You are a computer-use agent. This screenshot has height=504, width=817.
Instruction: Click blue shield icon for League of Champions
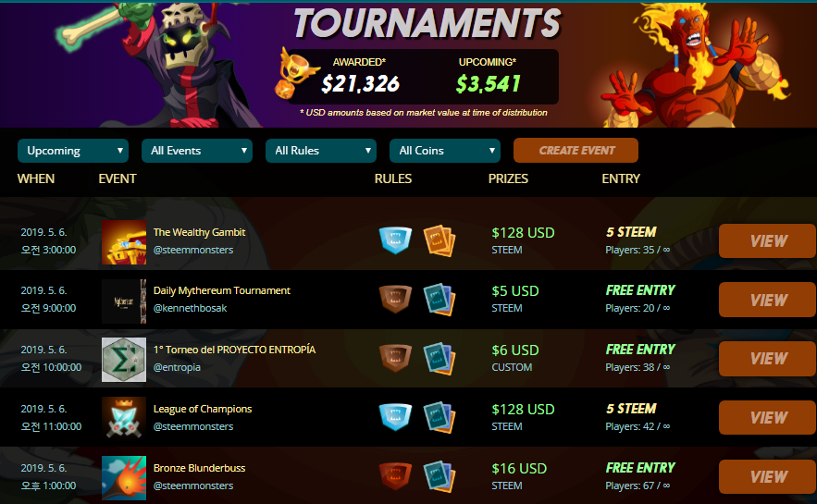click(395, 417)
